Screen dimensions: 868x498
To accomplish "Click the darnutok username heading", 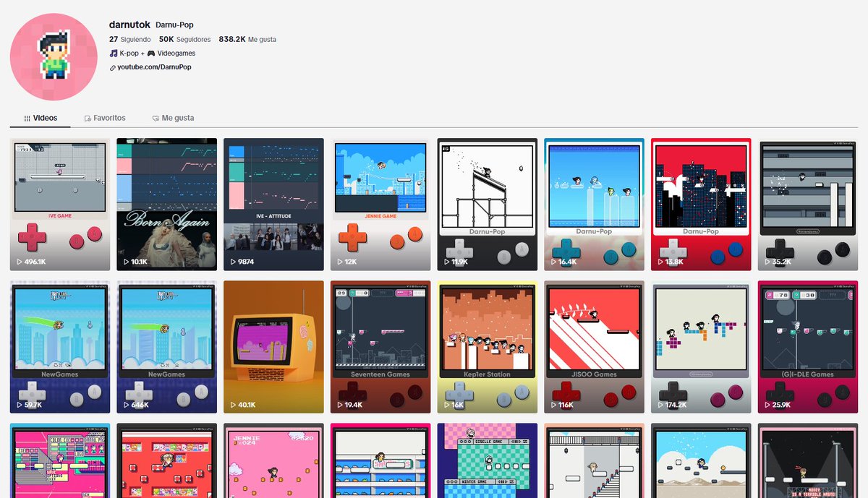I will pyautogui.click(x=129, y=25).
